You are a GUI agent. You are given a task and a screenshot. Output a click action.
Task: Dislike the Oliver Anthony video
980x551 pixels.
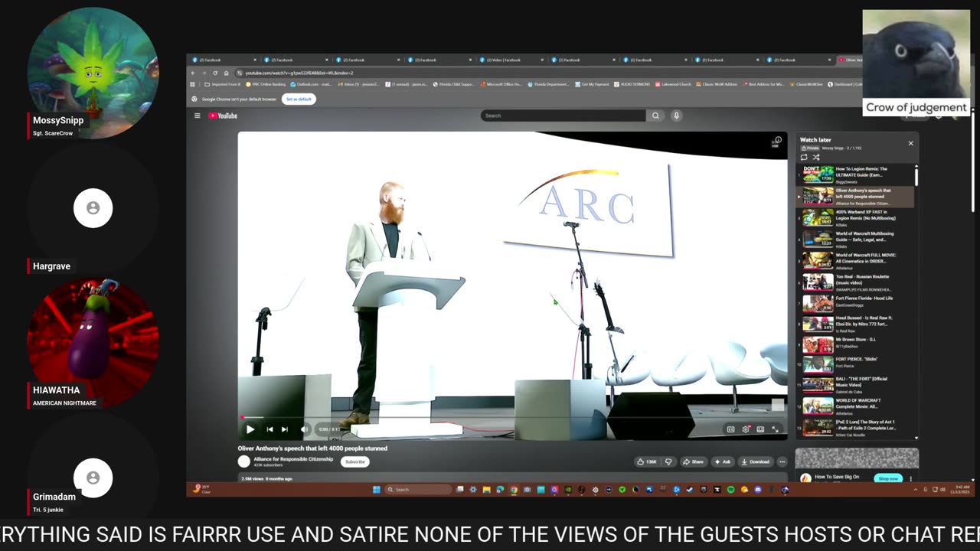click(x=668, y=461)
